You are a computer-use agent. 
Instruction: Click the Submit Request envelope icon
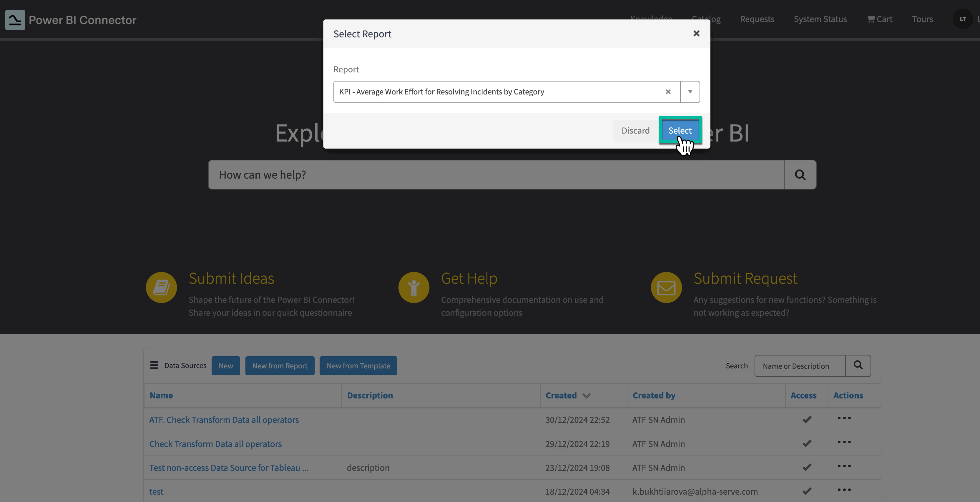[x=666, y=287]
